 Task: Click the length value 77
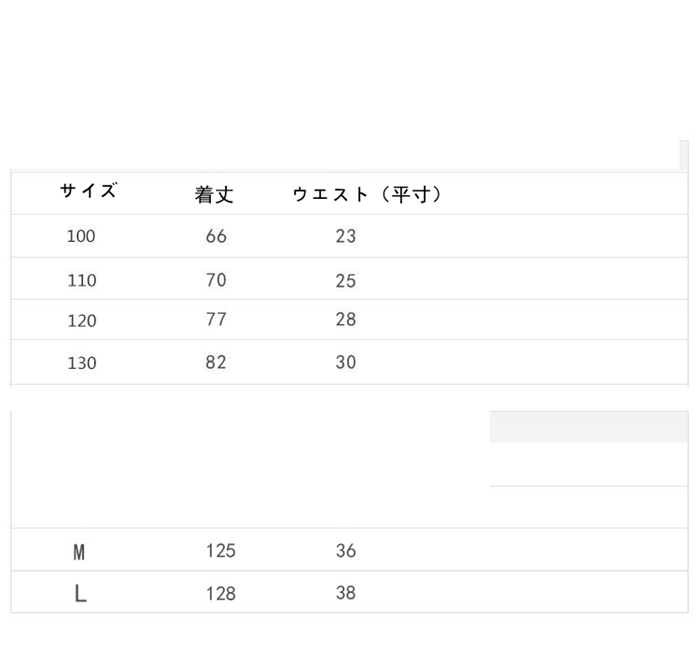[x=216, y=320]
